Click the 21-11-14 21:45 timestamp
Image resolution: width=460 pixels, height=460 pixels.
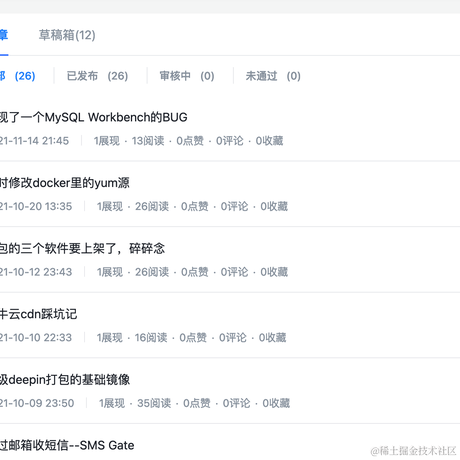[x=34, y=141]
